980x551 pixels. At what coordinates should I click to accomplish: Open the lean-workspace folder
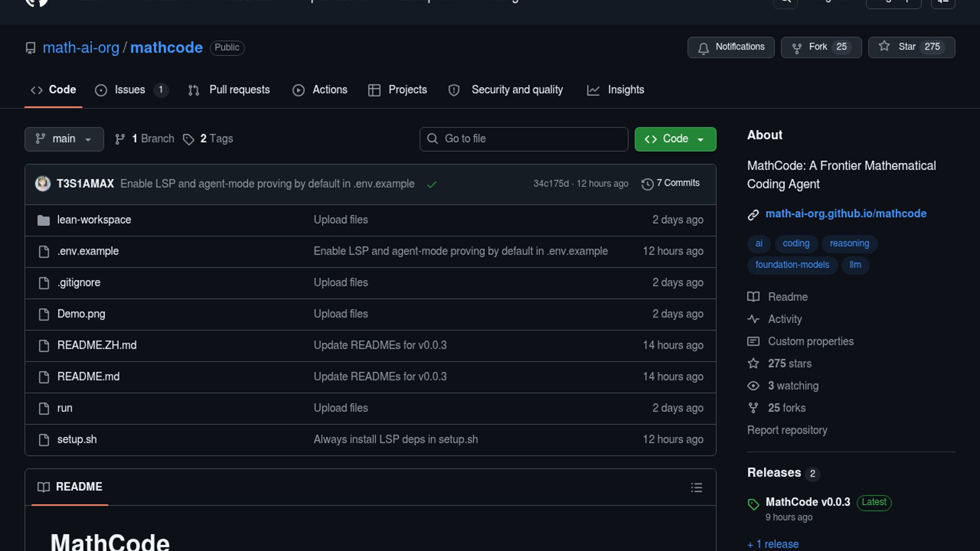point(94,220)
